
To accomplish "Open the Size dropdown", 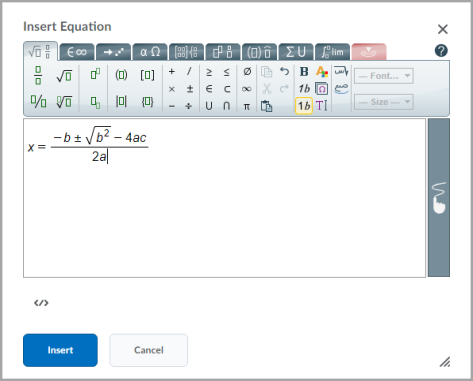I will coord(384,102).
